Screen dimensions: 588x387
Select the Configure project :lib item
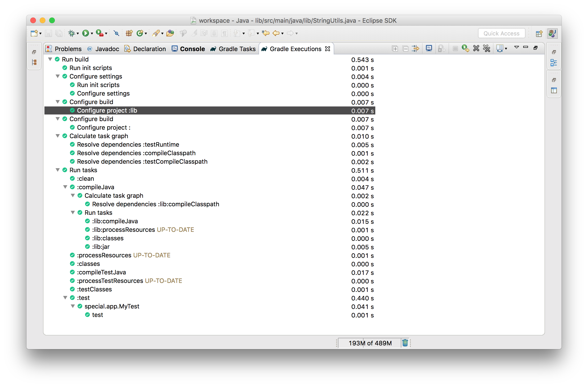(x=107, y=110)
